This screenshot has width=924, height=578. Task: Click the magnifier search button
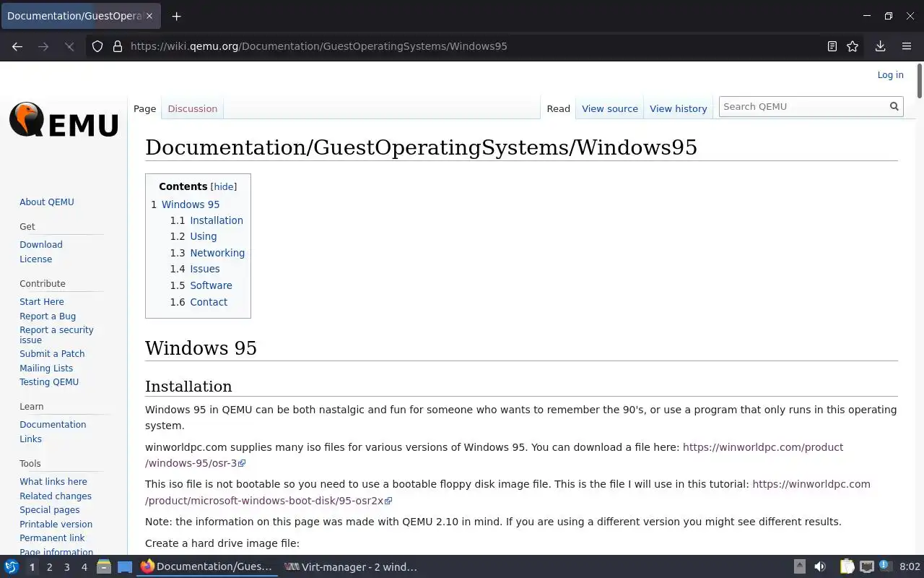click(x=894, y=106)
